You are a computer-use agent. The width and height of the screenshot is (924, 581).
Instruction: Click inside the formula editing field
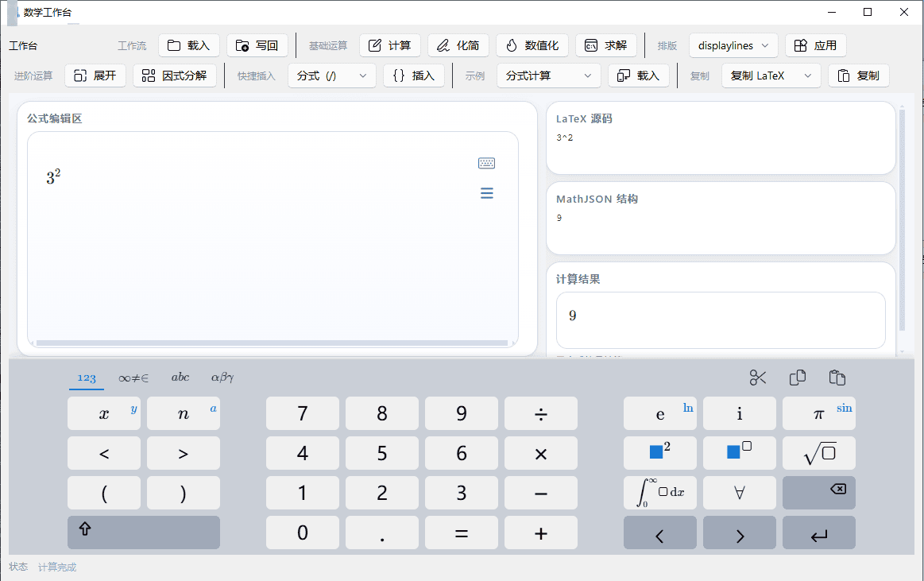coord(273,238)
